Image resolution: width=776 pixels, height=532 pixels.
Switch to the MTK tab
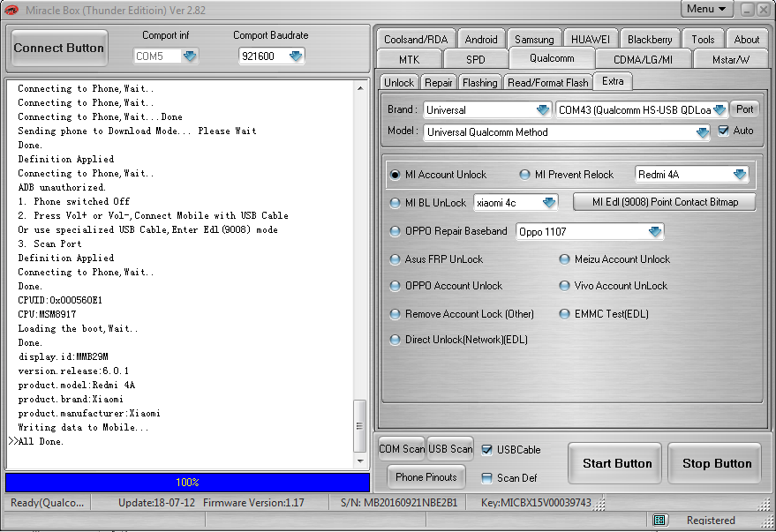point(410,59)
